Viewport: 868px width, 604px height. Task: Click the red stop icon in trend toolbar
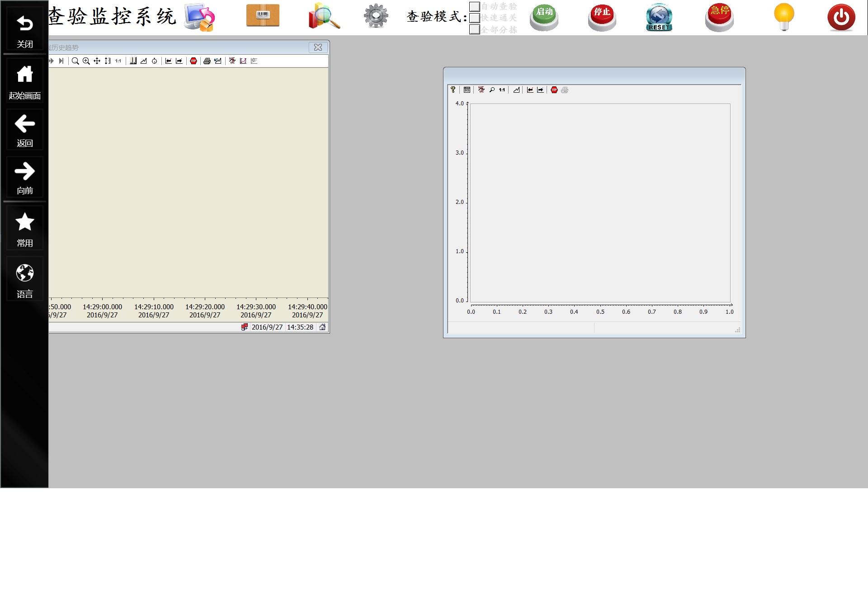(193, 61)
